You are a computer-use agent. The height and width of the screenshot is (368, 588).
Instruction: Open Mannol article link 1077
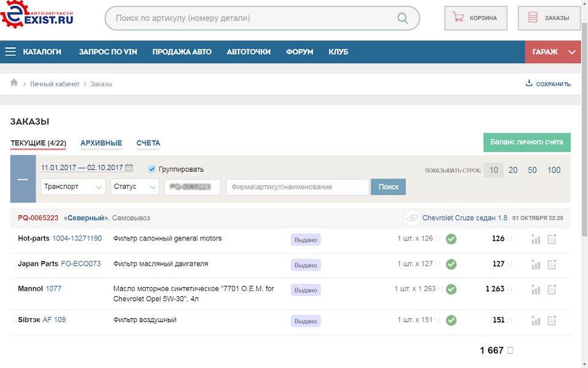point(53,288)
